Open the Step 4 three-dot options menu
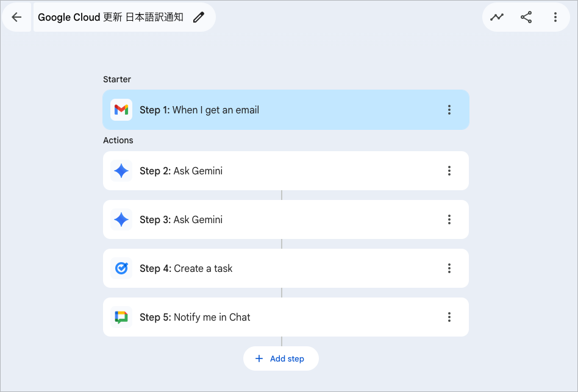 point(449,268)
